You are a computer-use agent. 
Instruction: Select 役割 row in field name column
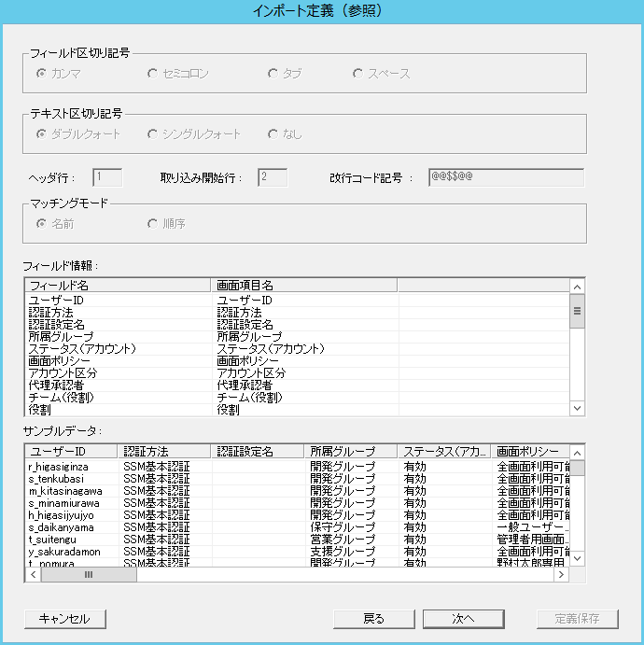(x=39, y=410)
